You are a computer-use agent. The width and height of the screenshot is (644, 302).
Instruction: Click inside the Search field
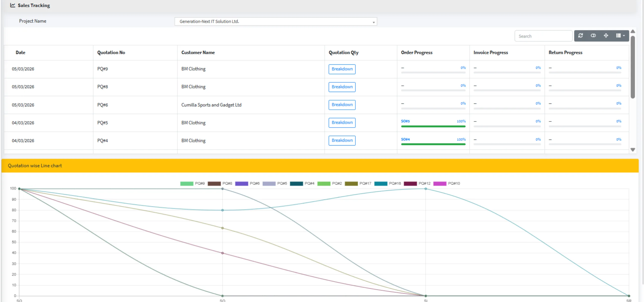point(543,36)
